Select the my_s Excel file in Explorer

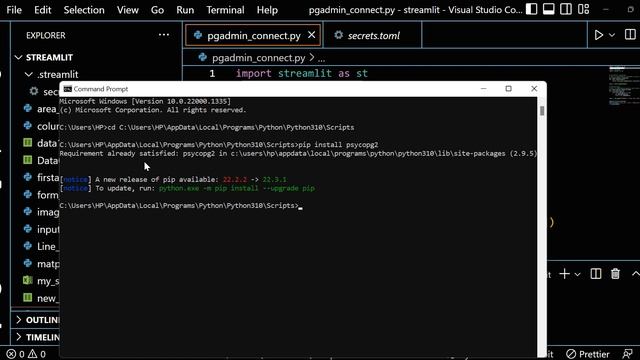41,281
